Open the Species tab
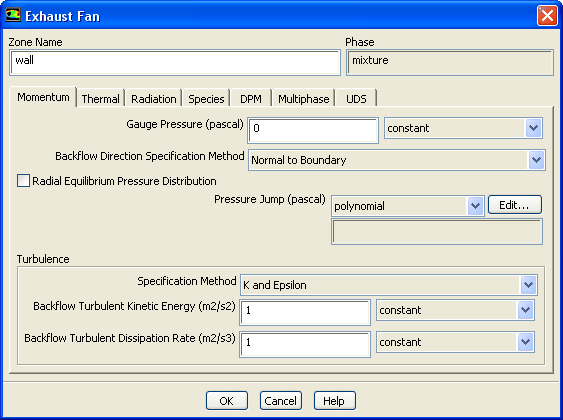This screenshot has width=563, height=420. 206,99
